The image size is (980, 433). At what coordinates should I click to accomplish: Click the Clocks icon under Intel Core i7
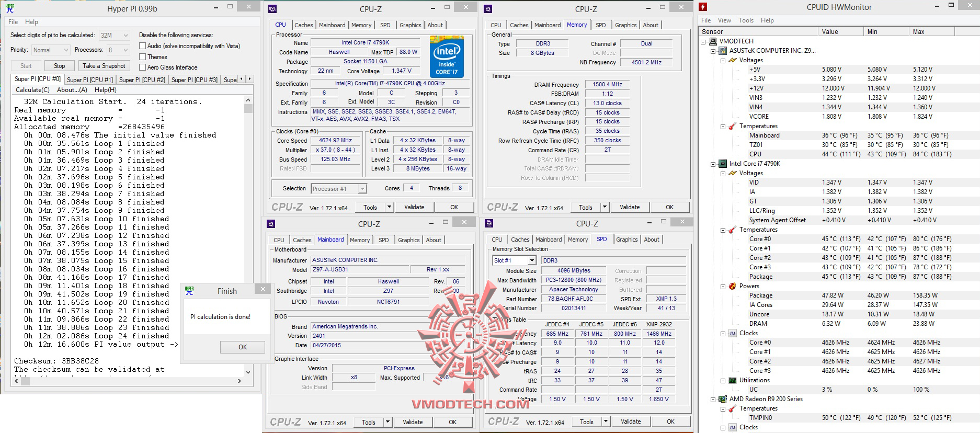click(732, 333)
